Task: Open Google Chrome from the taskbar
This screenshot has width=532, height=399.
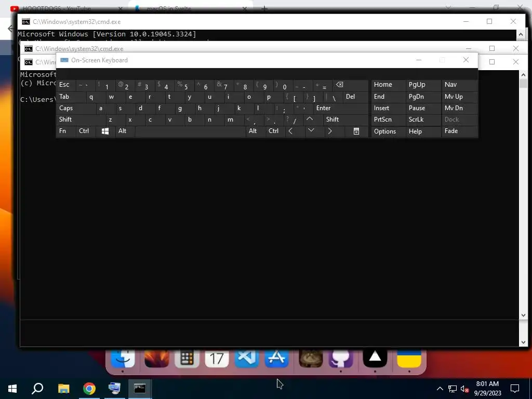Action: [x=89, y=388]
